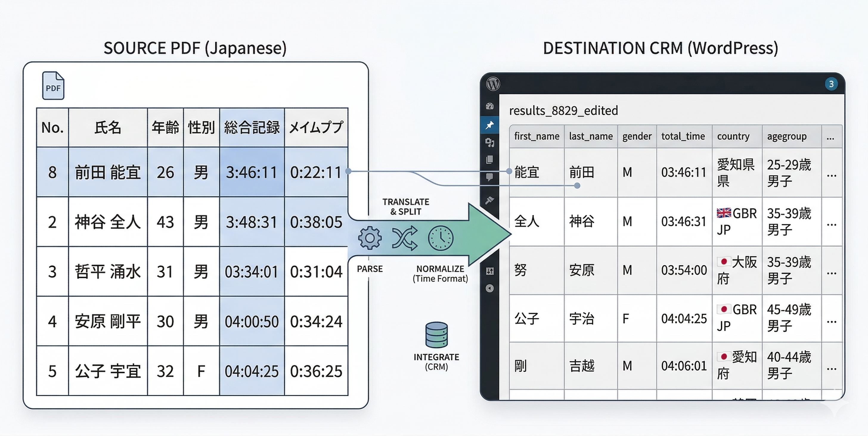This screenshot has width=868, height=436.
Task: Open the Dashboard gauge icon in sidebar
Action: pyautogui.click(x=490, y=106)
